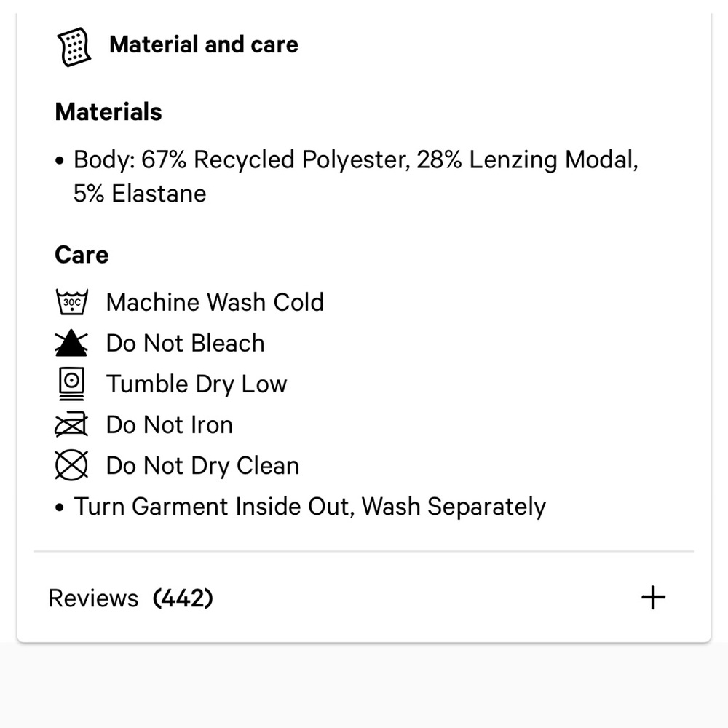Viewport: 728px width, 728px height.
Task: Click the 5% Elastane text line
Action: 140,194
